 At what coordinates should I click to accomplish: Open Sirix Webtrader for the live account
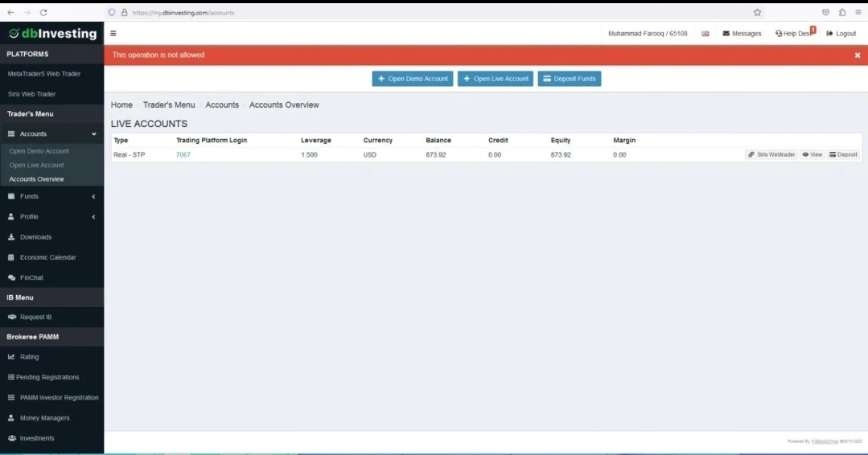tap(771, 154)
